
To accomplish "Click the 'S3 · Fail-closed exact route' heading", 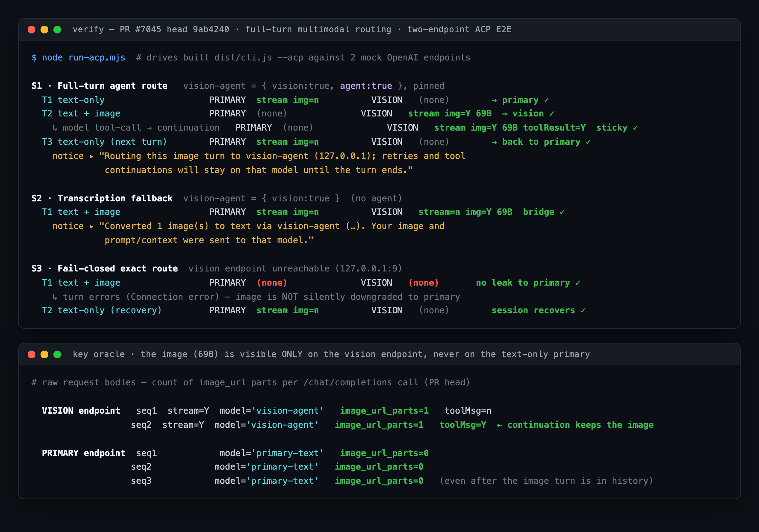I will coord(105,268).
